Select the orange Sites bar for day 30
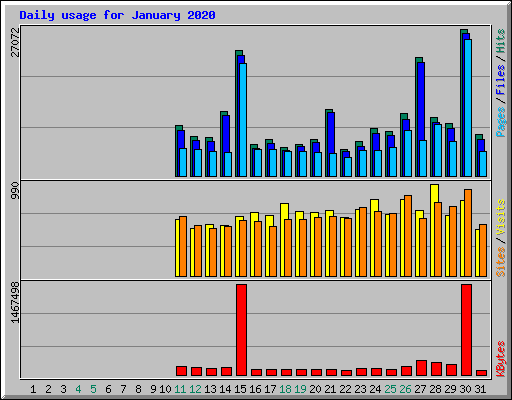The width and height of the screenshot is (512, 400). tap(468, 233)
